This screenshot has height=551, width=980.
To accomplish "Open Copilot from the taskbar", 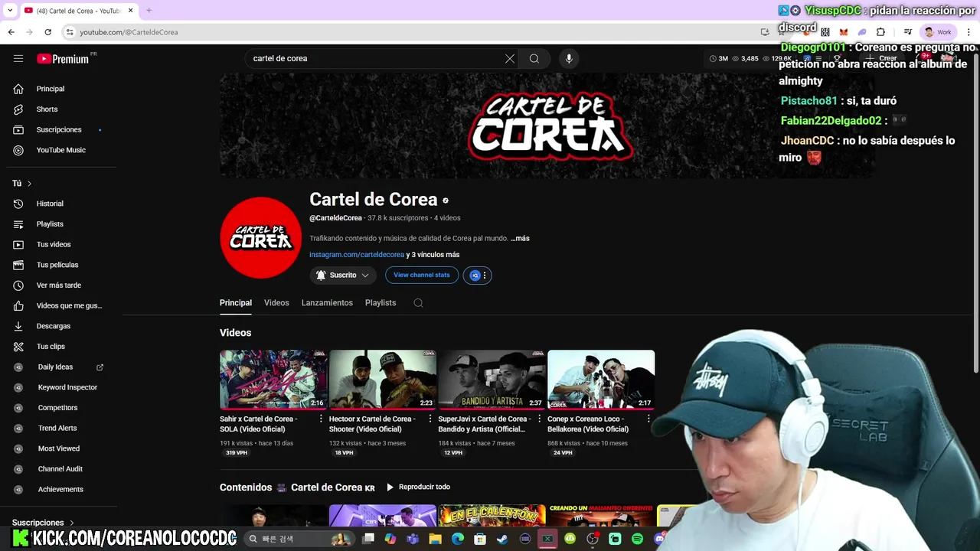I will (390, 539).
